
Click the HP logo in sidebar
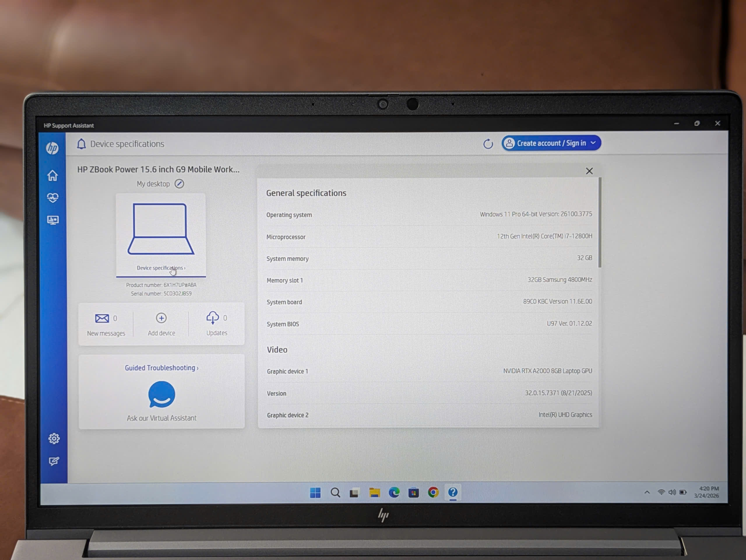coord(52,148)
